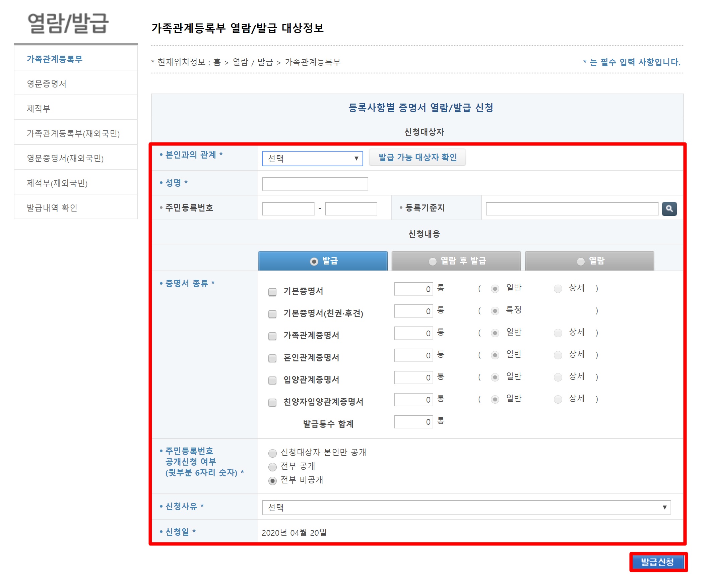This screenshot has height=588, width=711.
Task: Click the 성명 name input field
Action: click(x=315, y=184)
